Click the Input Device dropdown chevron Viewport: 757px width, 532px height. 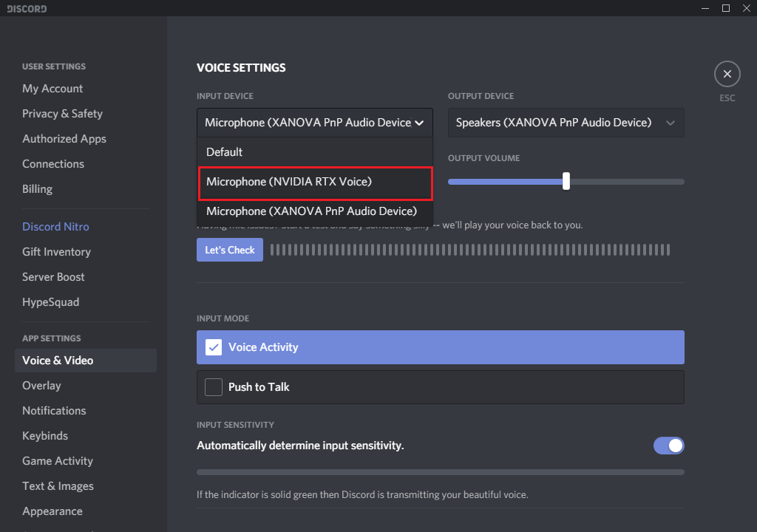(x=420, y=123)
